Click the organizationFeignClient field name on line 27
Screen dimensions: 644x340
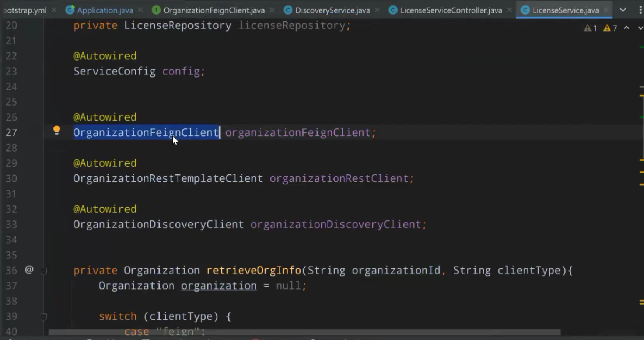pos(298,132)
